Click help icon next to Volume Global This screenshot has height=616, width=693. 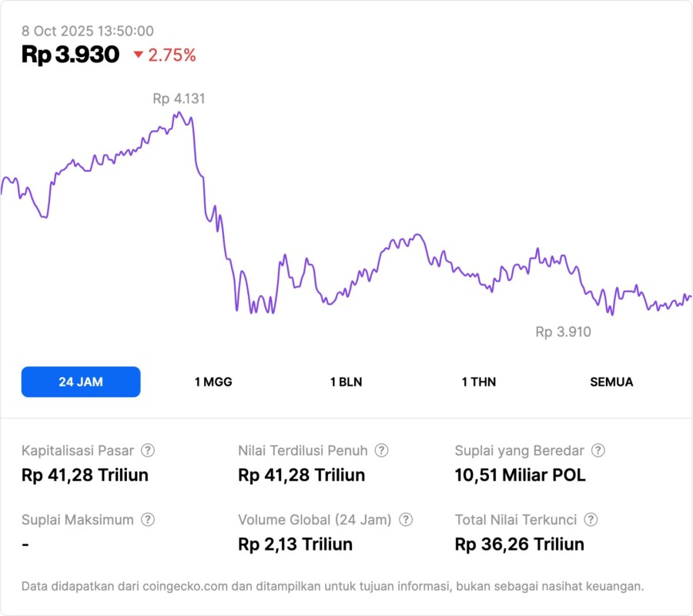[406, 520]
